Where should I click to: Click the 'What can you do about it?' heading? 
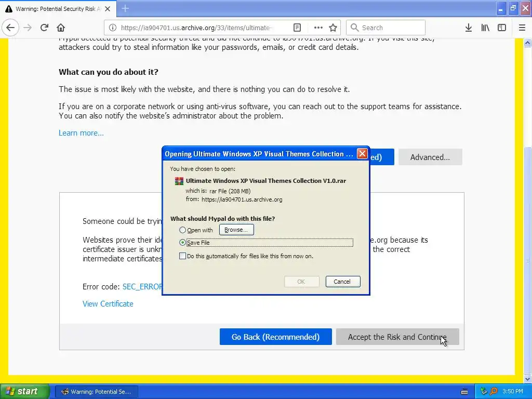pyautogui.click(x=109, y=72)
